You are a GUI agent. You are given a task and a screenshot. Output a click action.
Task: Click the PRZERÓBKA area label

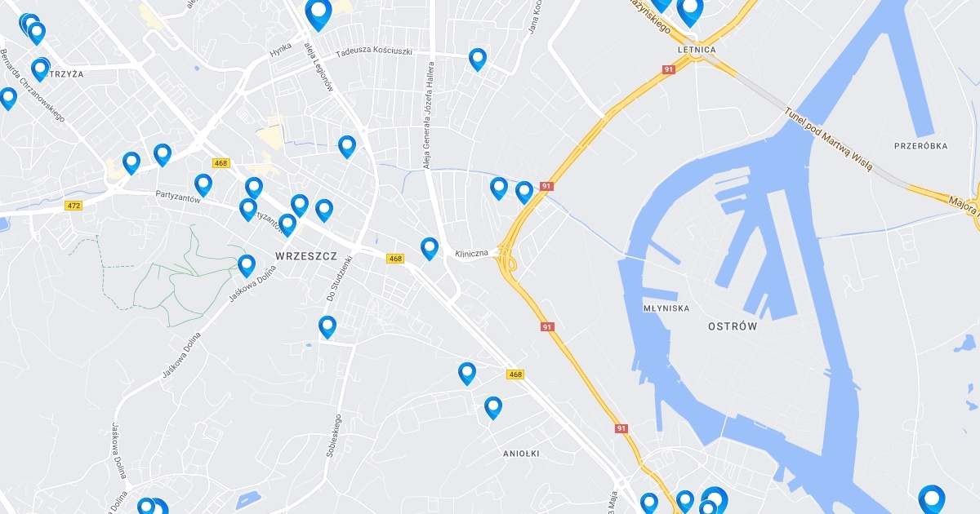click(921, 146)
